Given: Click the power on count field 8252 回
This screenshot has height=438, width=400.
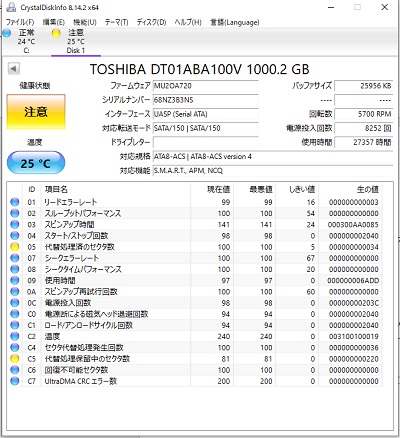Looking at the screenshot, I should pos(364,128).
